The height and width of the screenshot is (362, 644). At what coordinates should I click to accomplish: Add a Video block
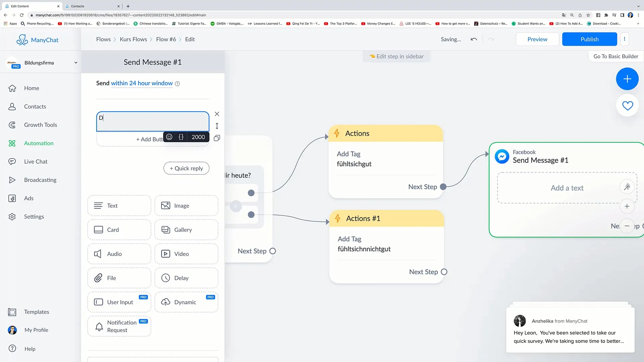coord(186,254)
